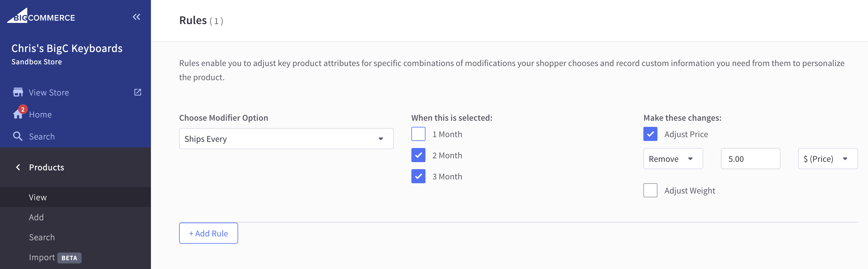Click the 5.00 price amount field

point(751,158)
